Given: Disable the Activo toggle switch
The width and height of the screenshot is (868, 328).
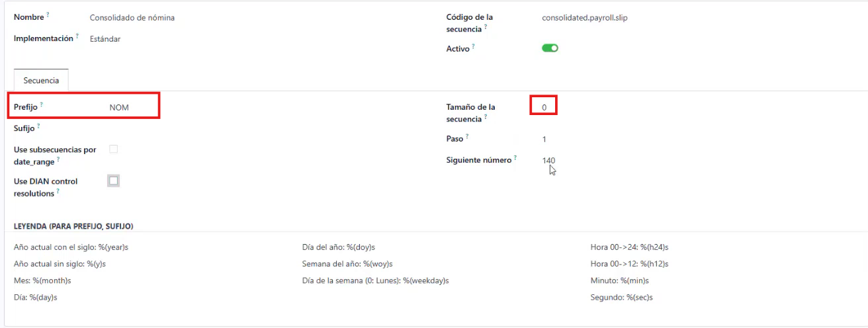Looking at the screenshot, I should [x=550, y=48].
